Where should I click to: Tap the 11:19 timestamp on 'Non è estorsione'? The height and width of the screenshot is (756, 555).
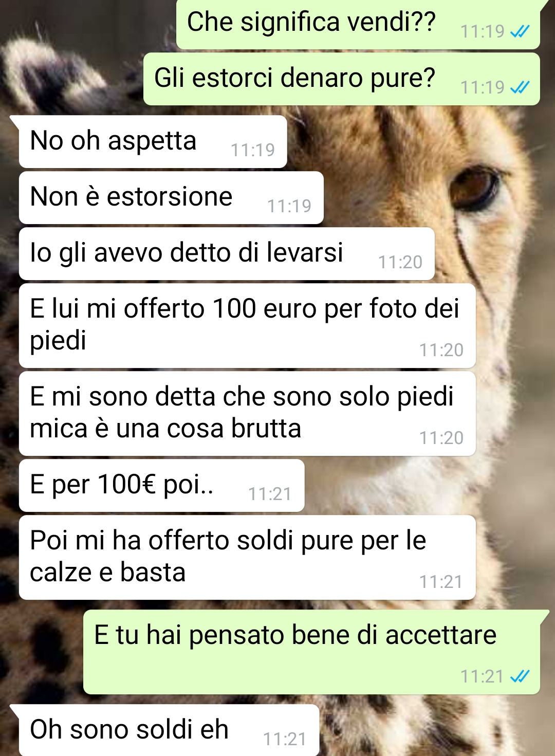[289, 206]
